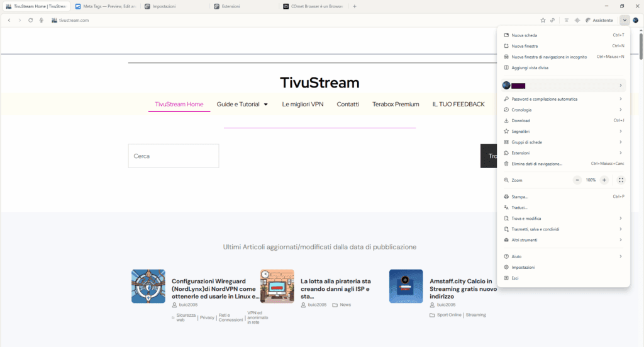Open the Reti e Connessioni category link
Viewport: 644px width, 347px height.
pyautogui.click(x=230, y=317)
